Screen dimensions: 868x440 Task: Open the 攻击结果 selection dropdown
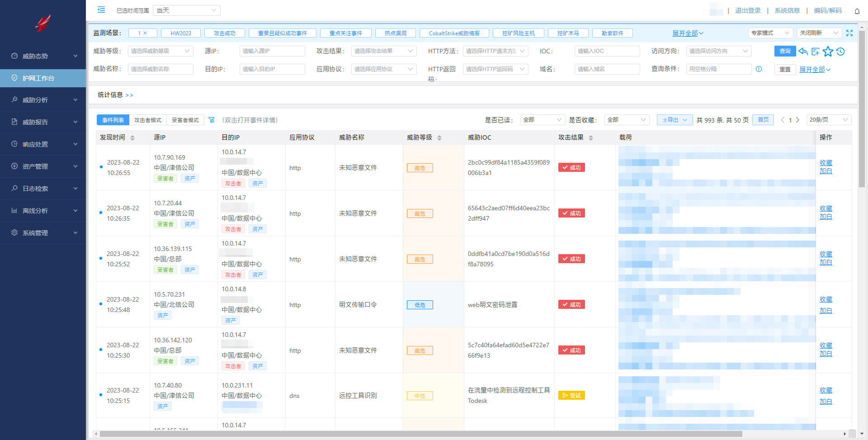[384, 51]
